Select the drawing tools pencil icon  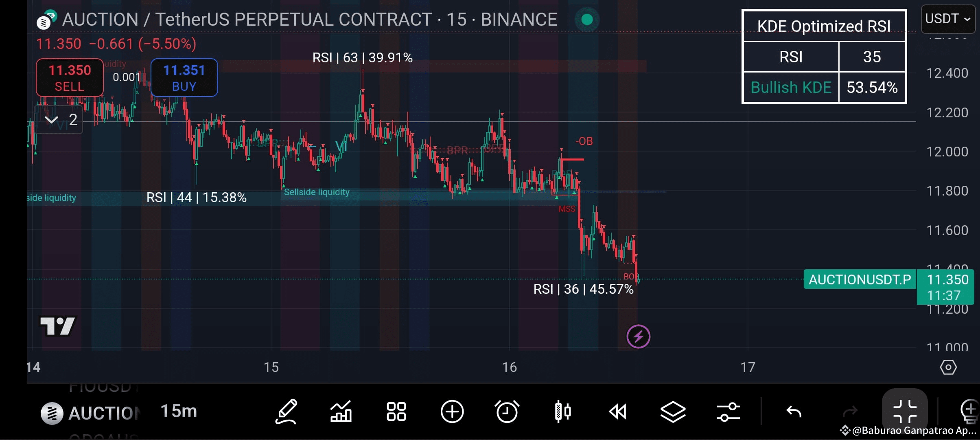287,411
